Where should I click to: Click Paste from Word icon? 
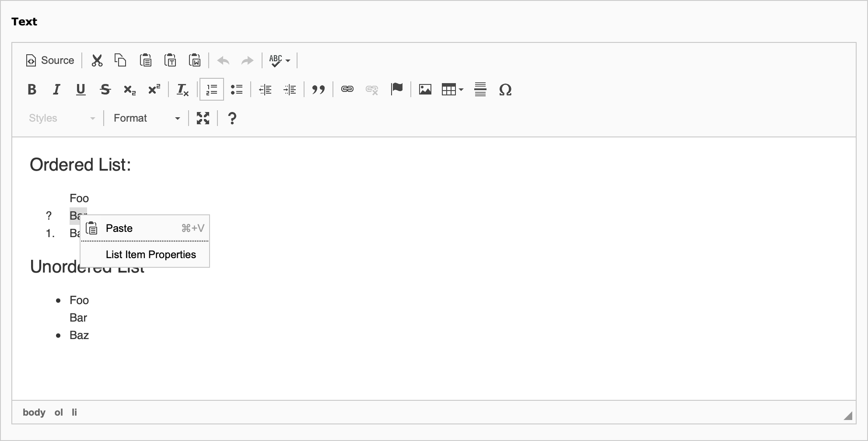pos(195,60)
